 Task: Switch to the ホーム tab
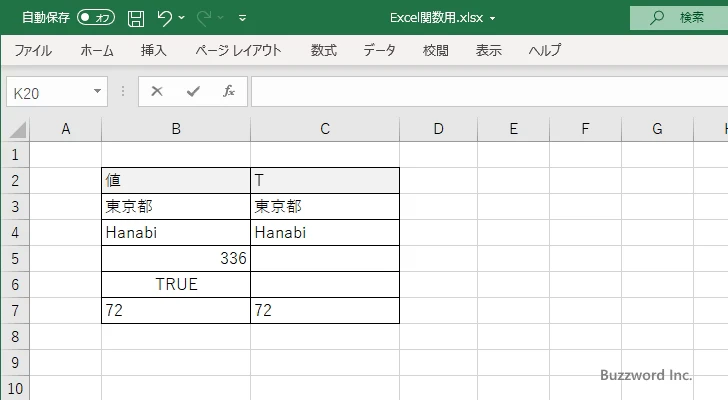97,50
